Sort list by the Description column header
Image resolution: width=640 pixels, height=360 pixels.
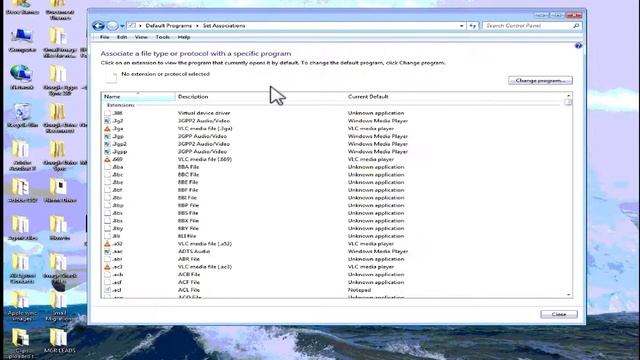coord(260,97)
